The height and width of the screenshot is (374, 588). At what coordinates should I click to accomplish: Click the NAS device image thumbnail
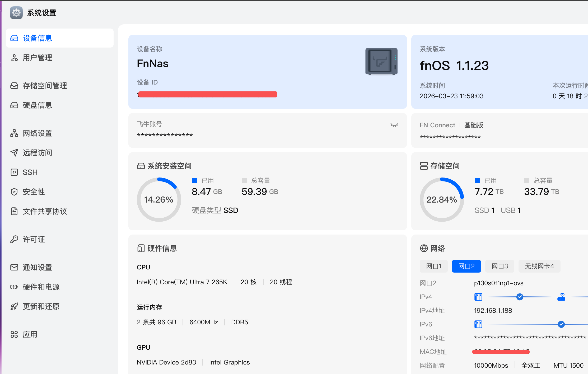click(x=381, y=62)
